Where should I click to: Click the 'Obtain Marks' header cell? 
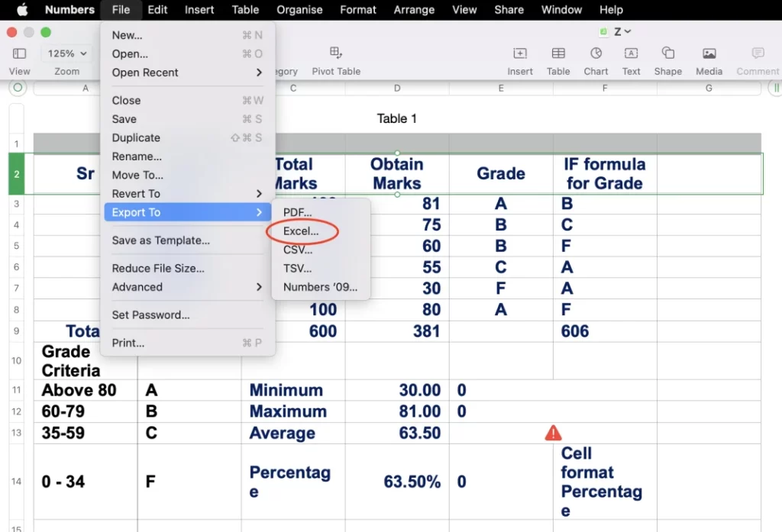(x=397, y=173)
